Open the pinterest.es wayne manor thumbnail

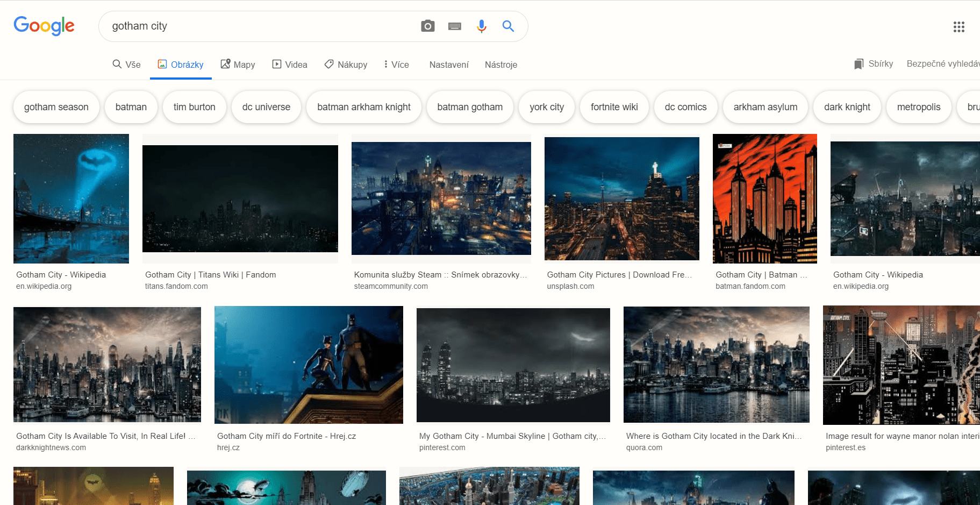click(x=902, y=365)
